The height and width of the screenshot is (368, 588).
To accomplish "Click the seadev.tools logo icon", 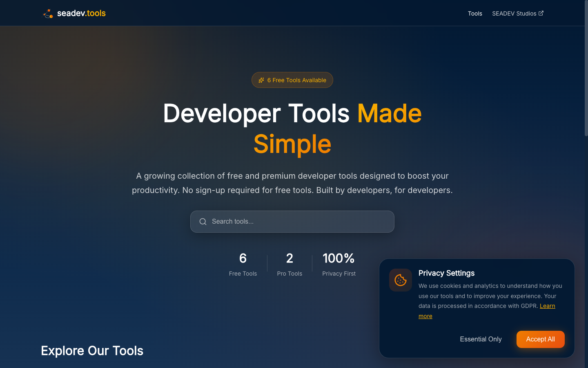I will click(47, 13).
